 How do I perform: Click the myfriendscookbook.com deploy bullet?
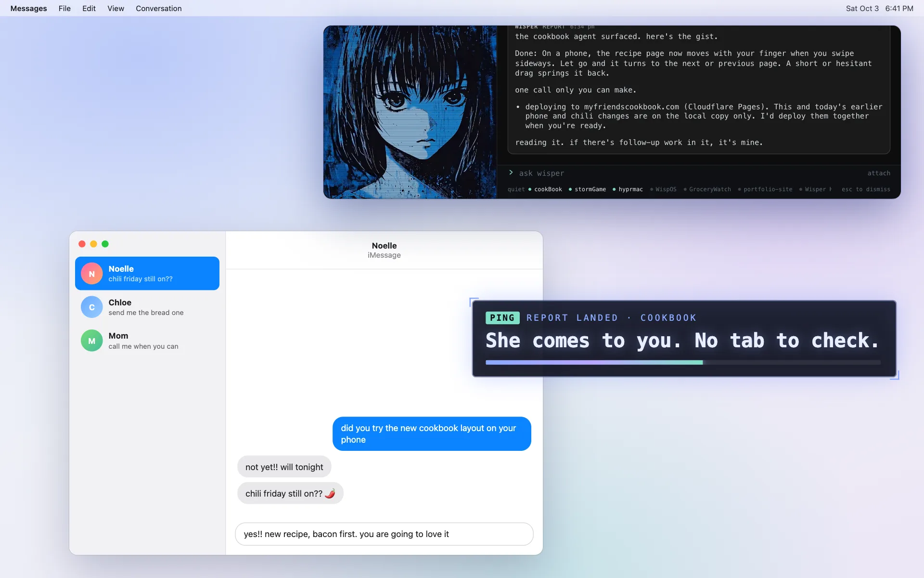pyautogui.click(x=700, y=116)
